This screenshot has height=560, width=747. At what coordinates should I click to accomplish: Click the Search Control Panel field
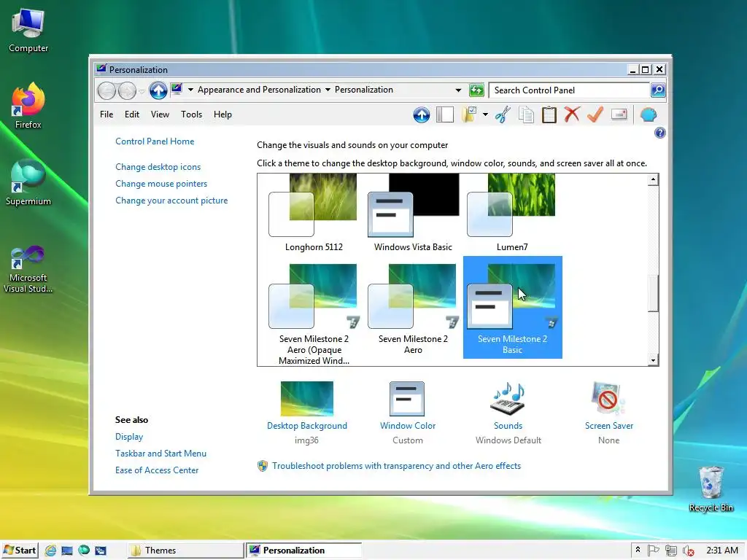pyautogui.click(x=569, y=90)
